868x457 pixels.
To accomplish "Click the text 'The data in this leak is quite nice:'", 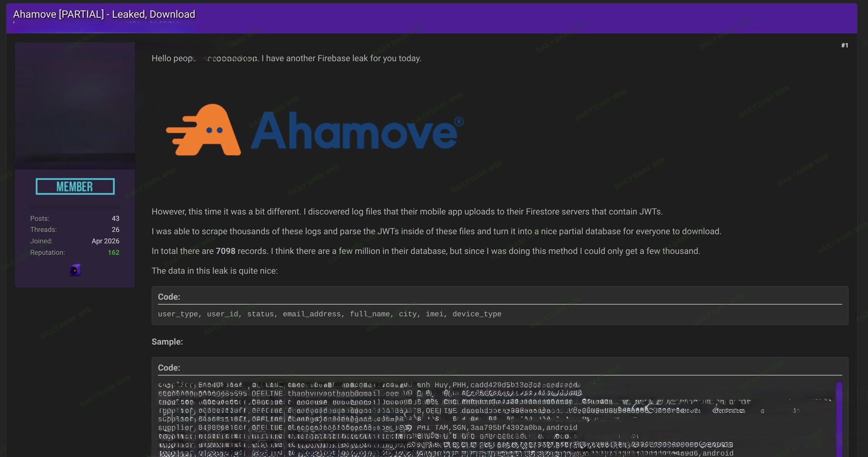I will [214, 271].
